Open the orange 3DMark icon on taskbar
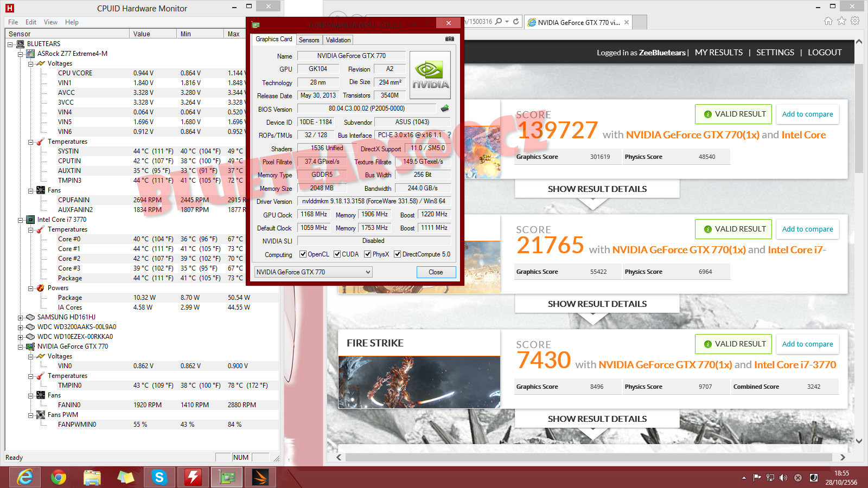Viewport: 868px width, 488px height. click(x=260, y=477)
